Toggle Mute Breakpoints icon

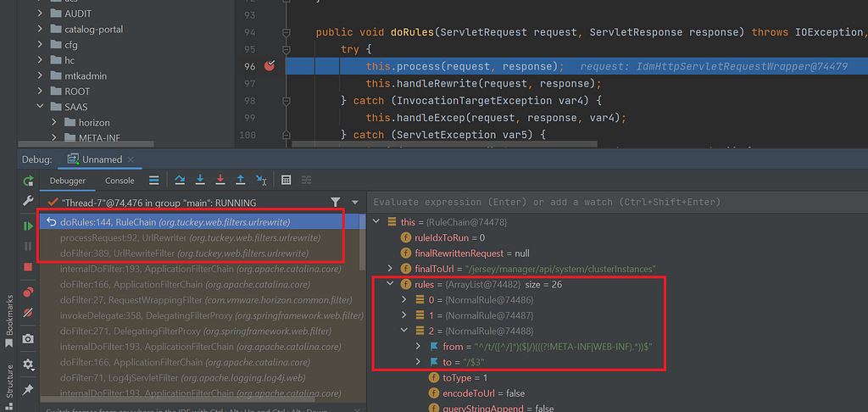pyautogui.click(x=28, y=313)
